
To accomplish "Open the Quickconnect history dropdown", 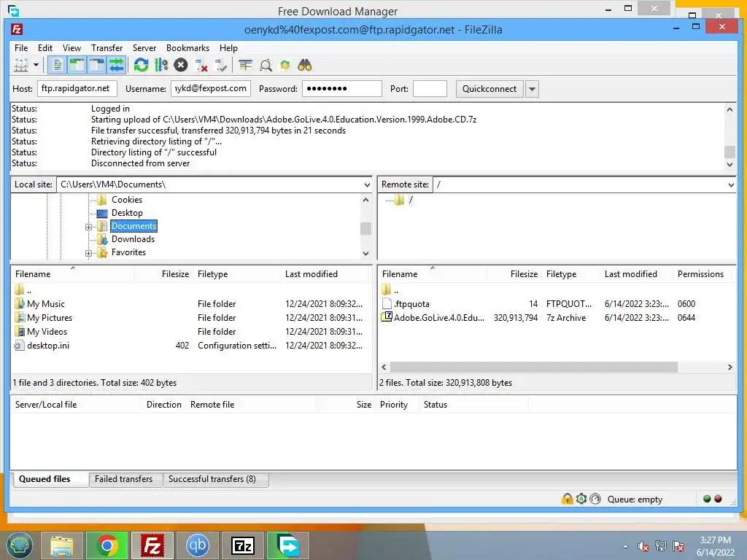I will pyautogui.click(x=532, y=89).
